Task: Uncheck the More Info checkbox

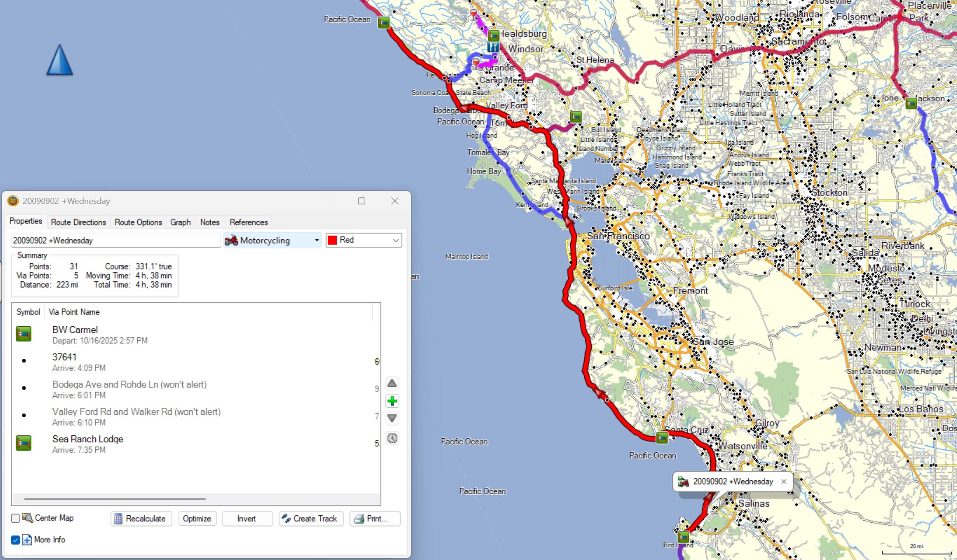Action: (15, 540)
